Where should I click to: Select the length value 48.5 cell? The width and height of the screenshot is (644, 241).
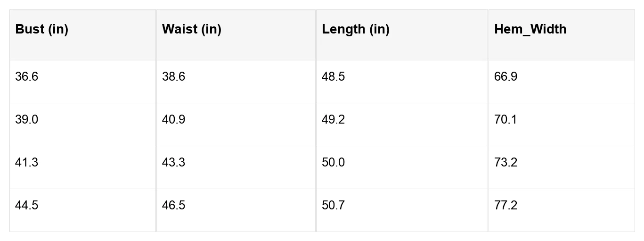point(402,82)
